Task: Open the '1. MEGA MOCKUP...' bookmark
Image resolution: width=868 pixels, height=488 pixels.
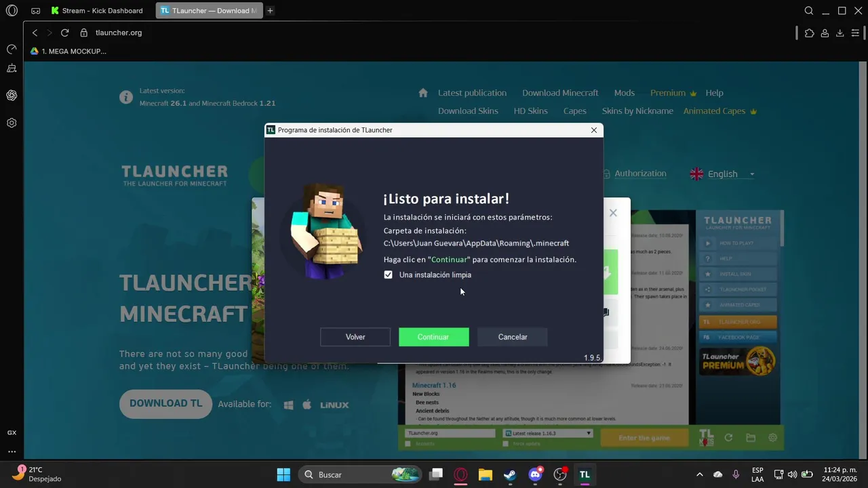Action: [68, 51]
